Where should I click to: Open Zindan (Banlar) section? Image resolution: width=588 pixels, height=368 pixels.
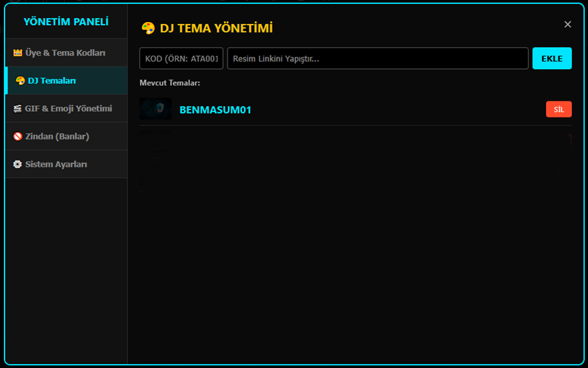pyautogui.click(x=67, y=136)
